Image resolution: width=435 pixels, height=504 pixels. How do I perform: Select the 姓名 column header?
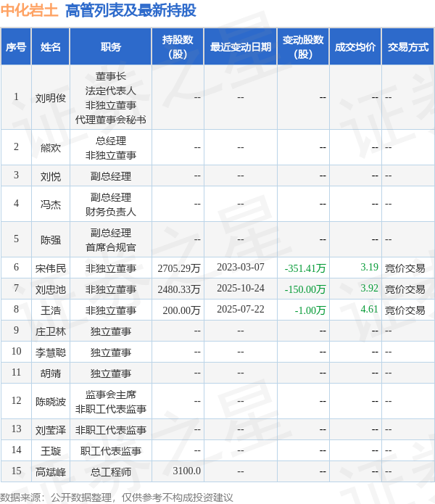point(51,47)
